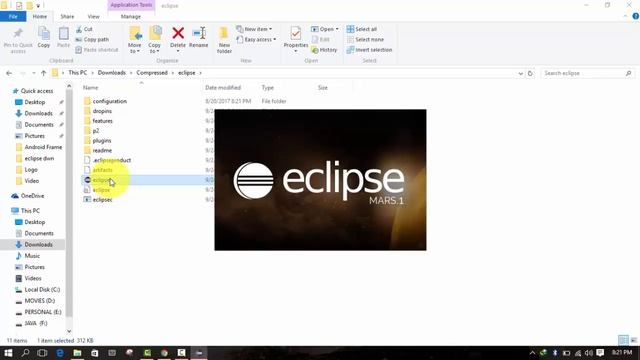
Task: Collapse the ribbon chevron
Action: pyautogui.click(x=625, y=16)
